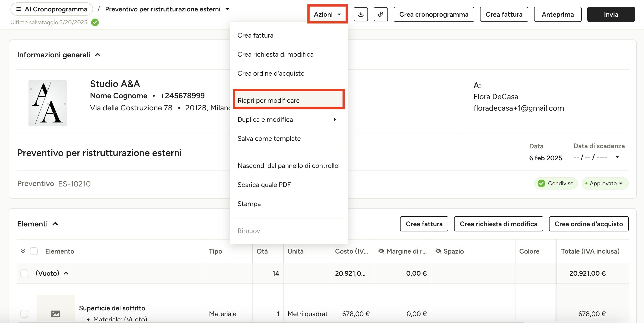This screenshot has width=644, height=323.
Task: Click the Materiale type cell
Action: pyautogui.click(x=223, y=313)
